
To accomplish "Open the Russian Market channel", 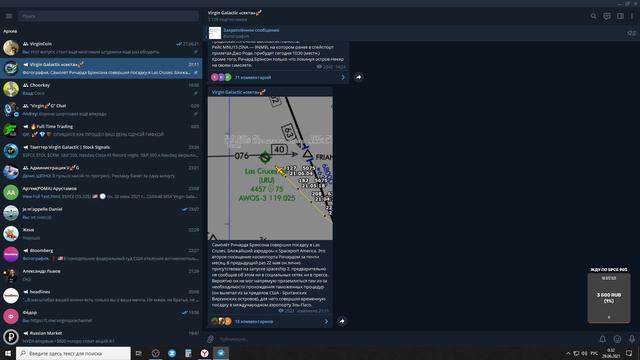I will point(101,337).
